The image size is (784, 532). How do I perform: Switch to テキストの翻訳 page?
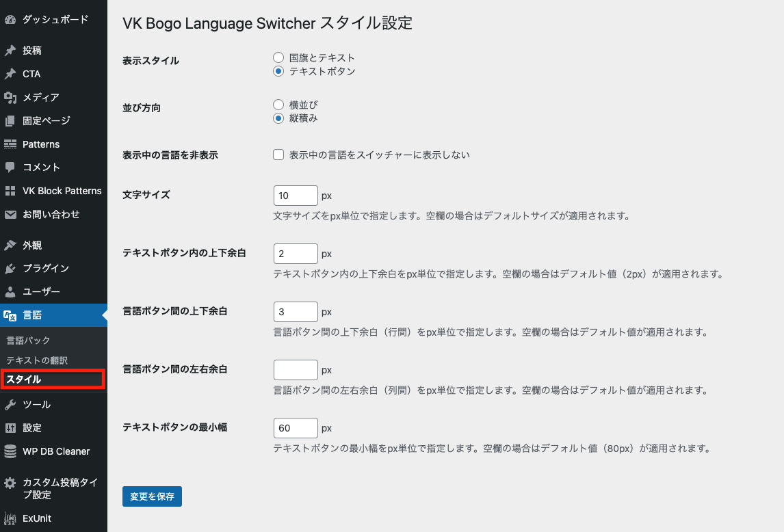point(30,360)
